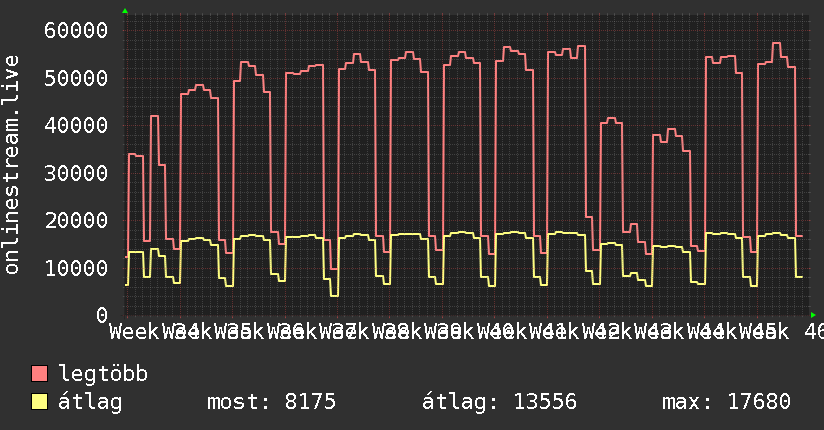This screenshot has width=824, height=430.
Task: Click the 10000 y-axis label
Action: tap(76, 269)
